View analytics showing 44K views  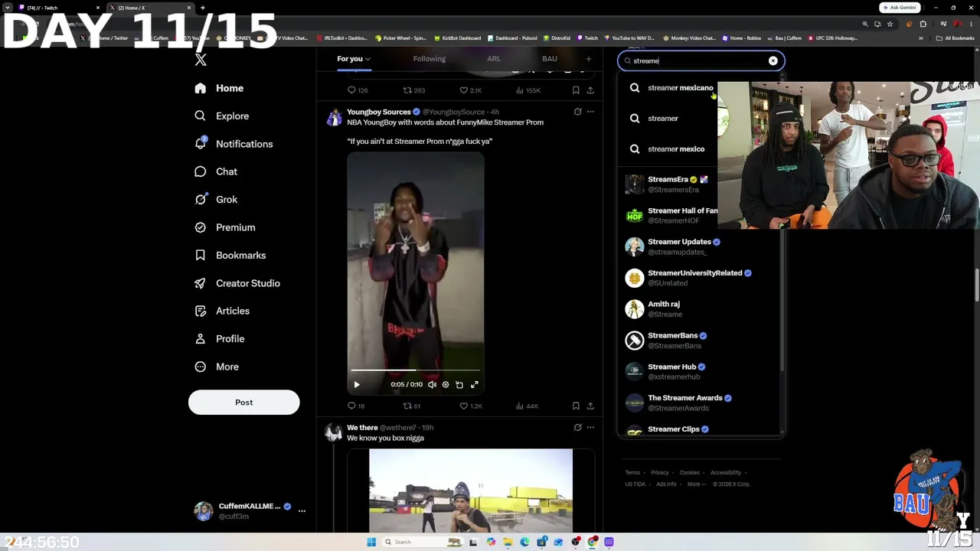(x=528, y=406)
